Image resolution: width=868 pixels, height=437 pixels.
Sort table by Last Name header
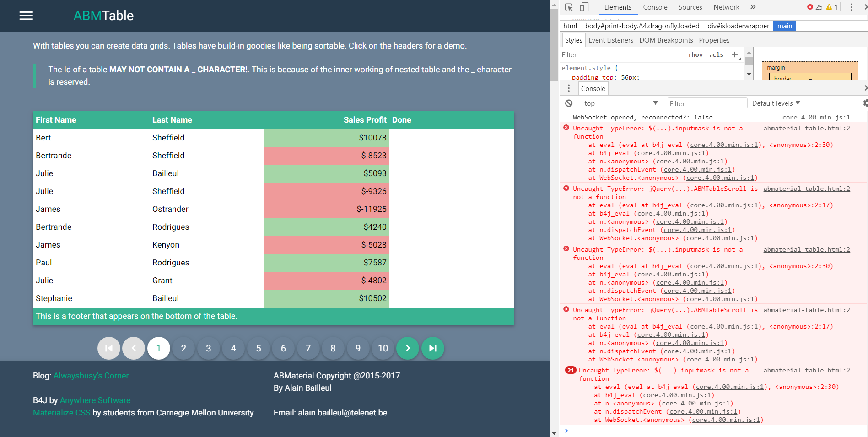[172, 120]
